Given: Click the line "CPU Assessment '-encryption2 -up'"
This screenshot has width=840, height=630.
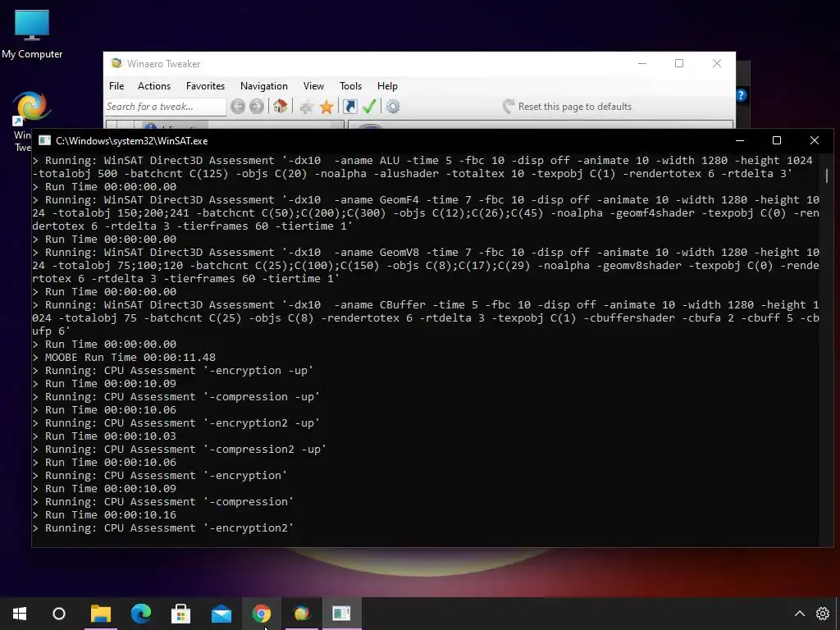Looking at the screenshot, I should coord(212,422).
